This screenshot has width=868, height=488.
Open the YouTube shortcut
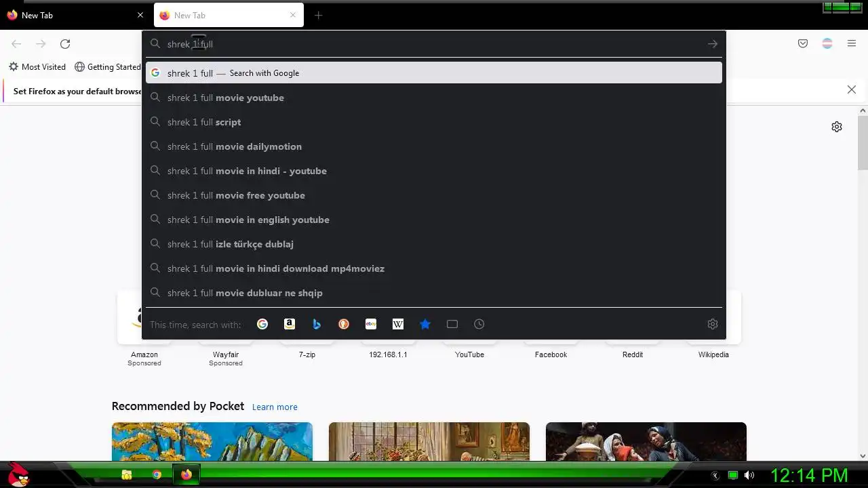click(469, 354)
